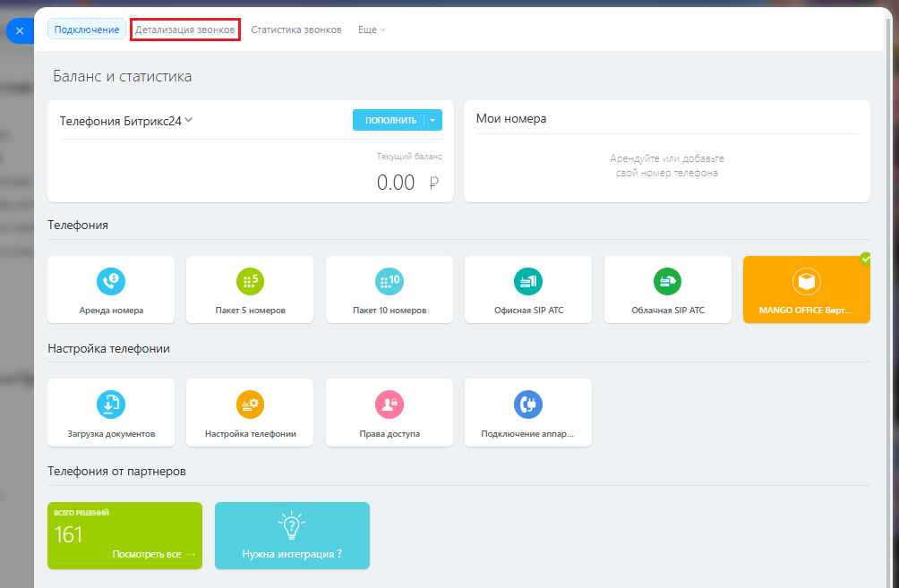Close the slider panel with X

tap(20, 31)
